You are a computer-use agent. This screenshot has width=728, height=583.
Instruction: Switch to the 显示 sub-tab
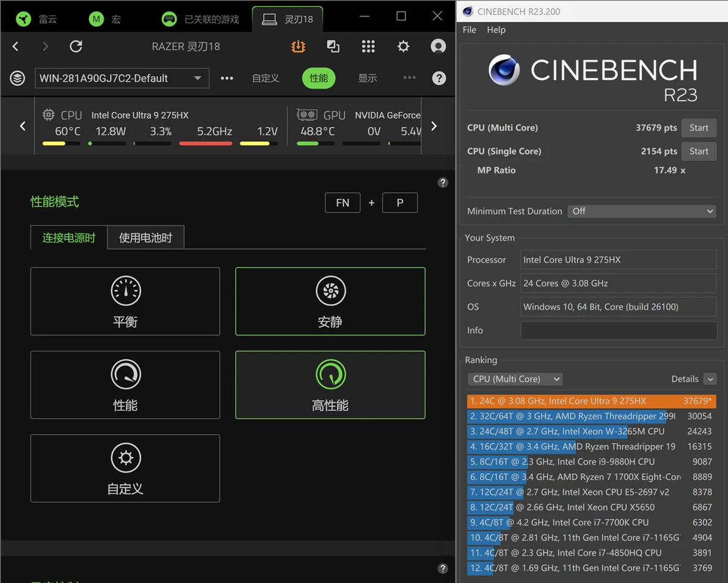367,78
